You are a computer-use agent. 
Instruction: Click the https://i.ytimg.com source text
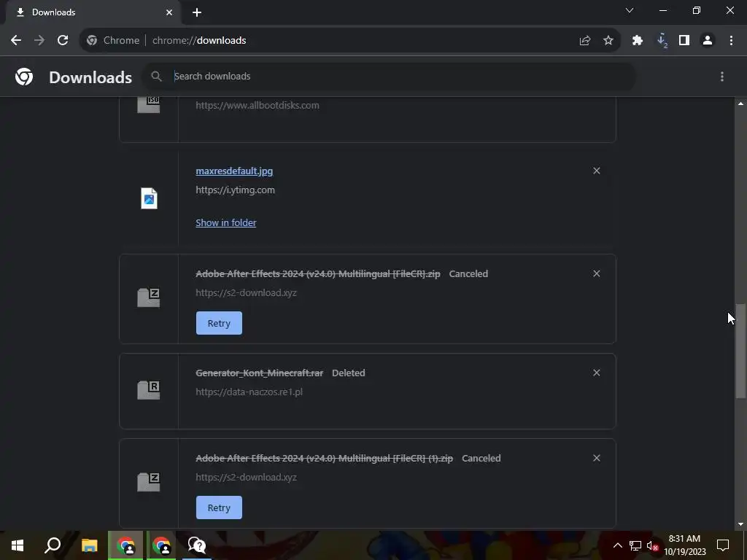(236, 190)
